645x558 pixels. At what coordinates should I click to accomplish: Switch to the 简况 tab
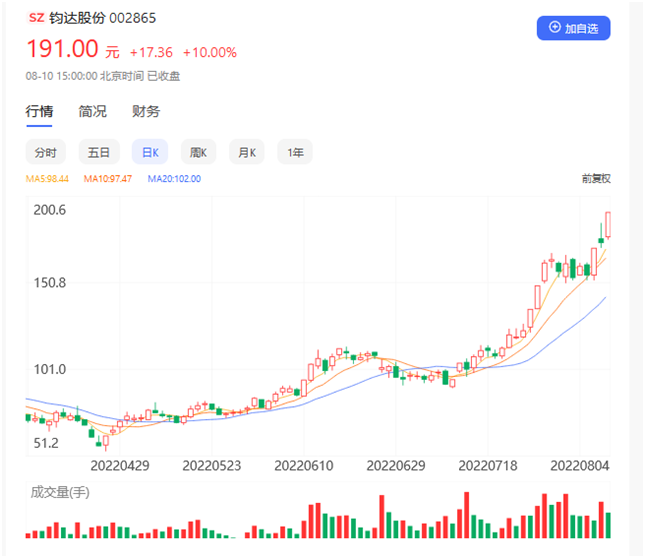(x=93, y=111)
